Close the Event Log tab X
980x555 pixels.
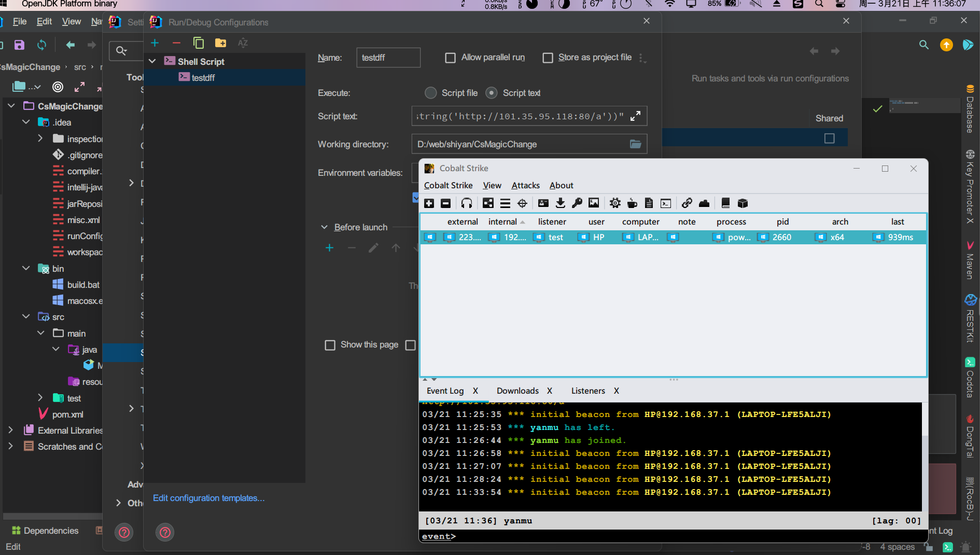click(475, 391)
